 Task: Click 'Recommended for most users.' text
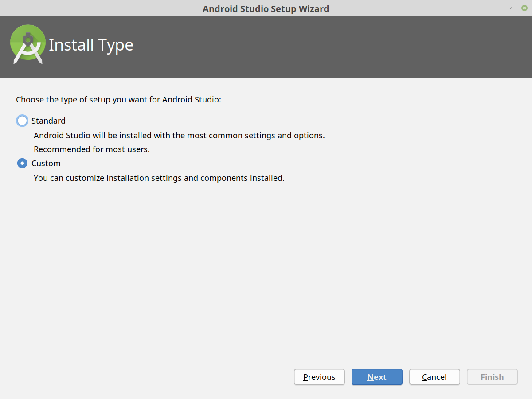[x=92, y=149]
